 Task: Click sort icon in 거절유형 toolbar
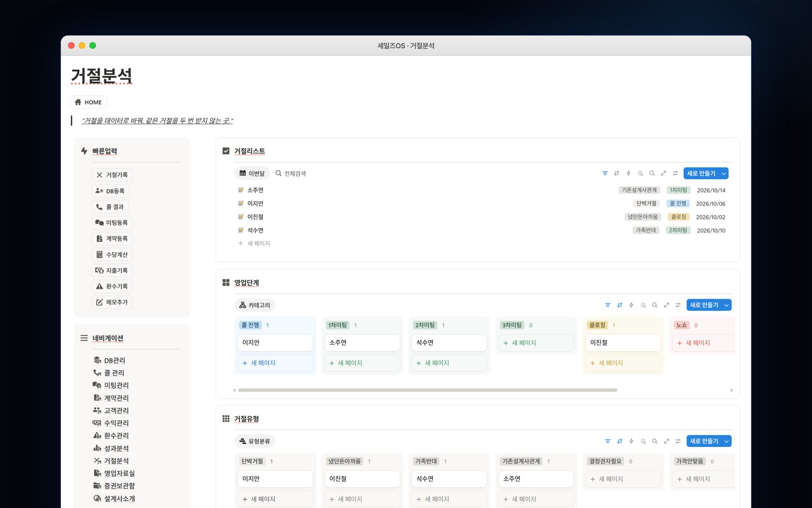[x=620, y=441]
